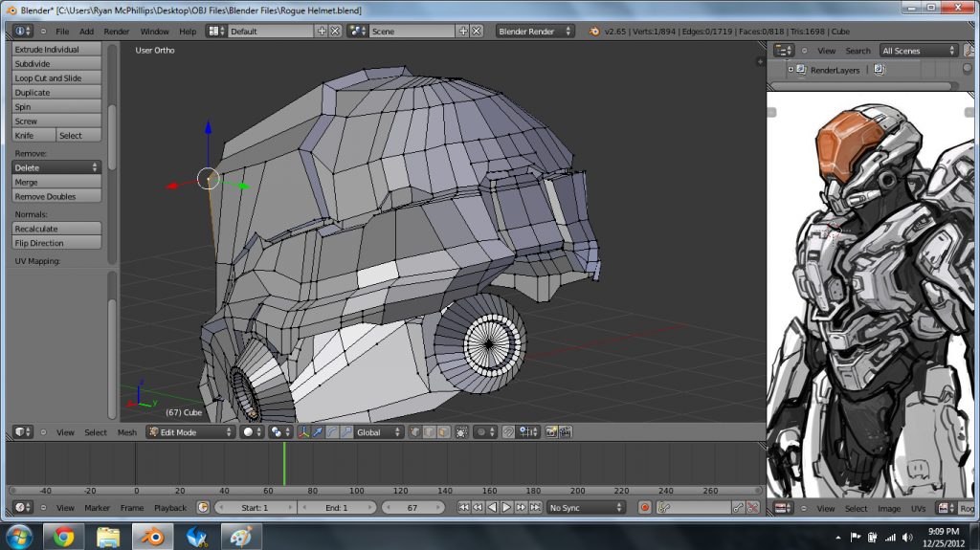The image size is (980, 550).
Task: Open the UV/Image editor type selector
Action: click(x=784, y=508)
